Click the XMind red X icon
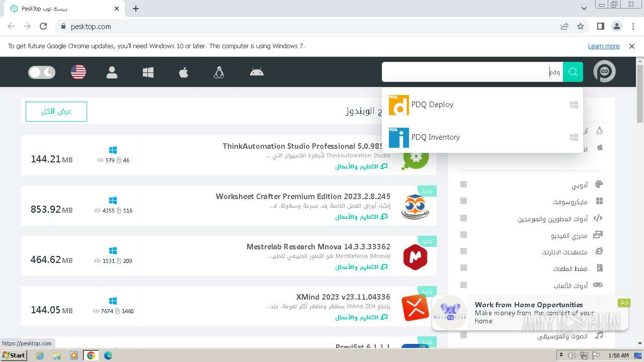 416,307
